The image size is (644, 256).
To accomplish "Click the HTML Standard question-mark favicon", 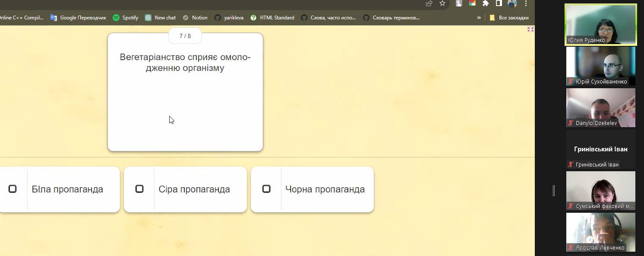I will point(253,18).
